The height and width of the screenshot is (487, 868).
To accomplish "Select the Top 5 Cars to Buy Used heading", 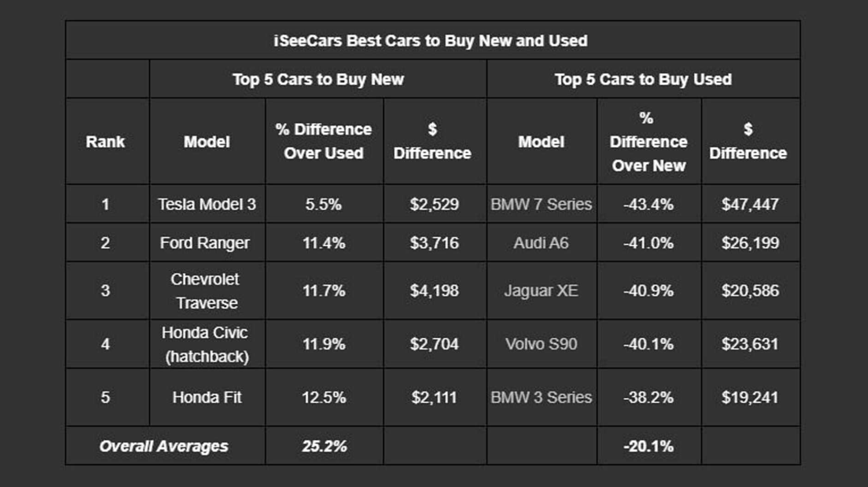I will (643, 79).
